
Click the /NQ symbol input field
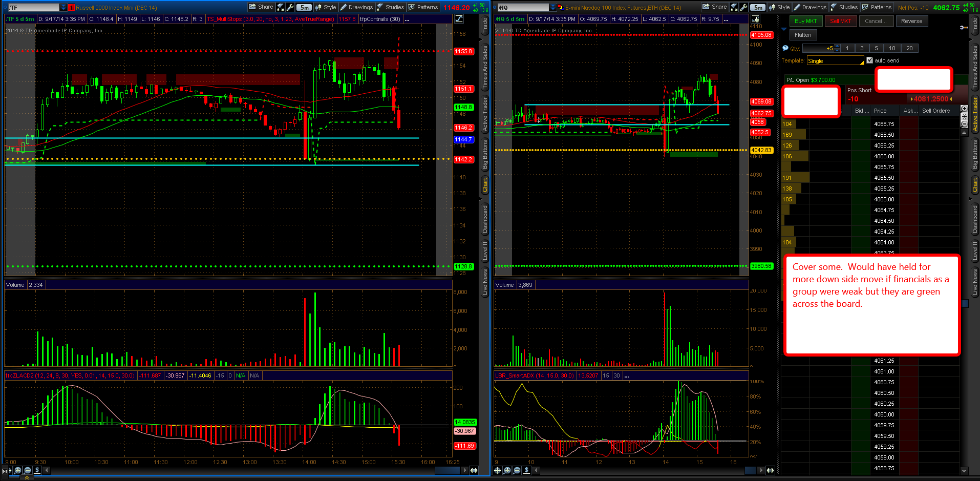point(523,8)
